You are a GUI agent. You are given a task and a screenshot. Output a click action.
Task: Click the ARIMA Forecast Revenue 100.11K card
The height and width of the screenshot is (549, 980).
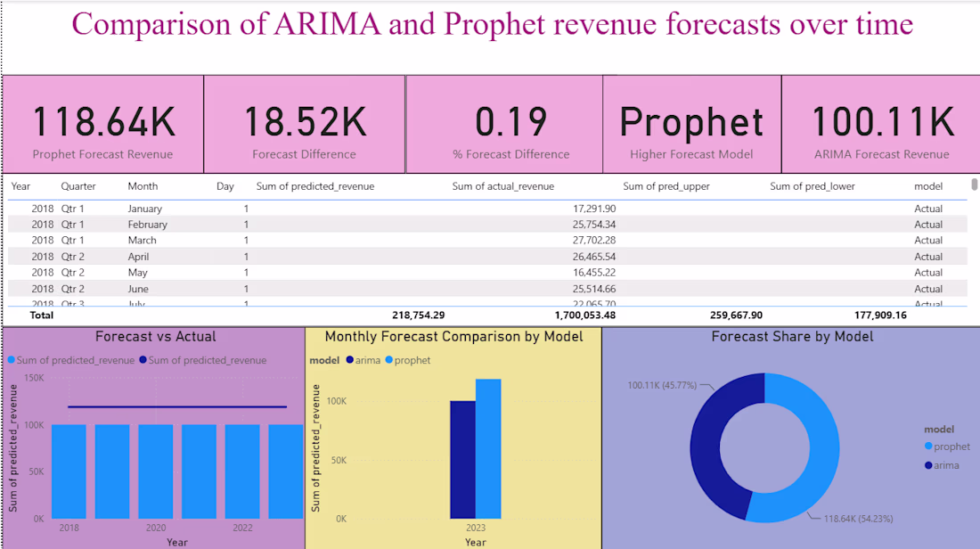tap(880, 125)
